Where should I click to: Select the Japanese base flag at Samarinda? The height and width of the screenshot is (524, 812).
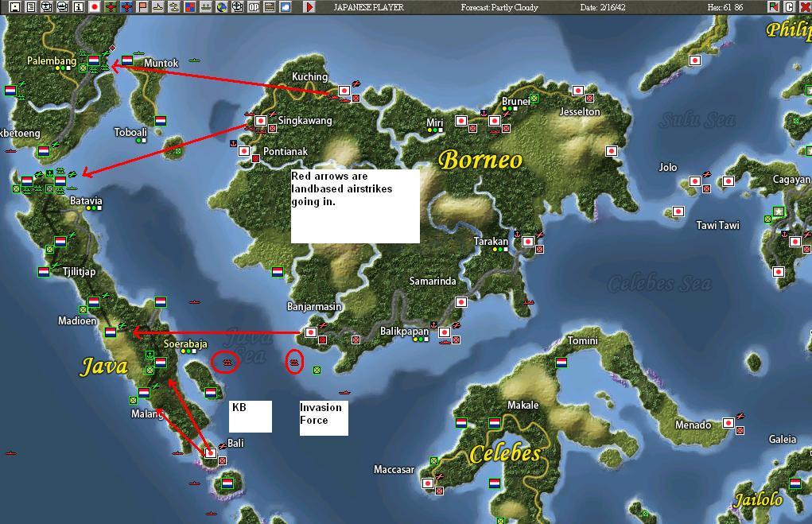click(461, 302)
